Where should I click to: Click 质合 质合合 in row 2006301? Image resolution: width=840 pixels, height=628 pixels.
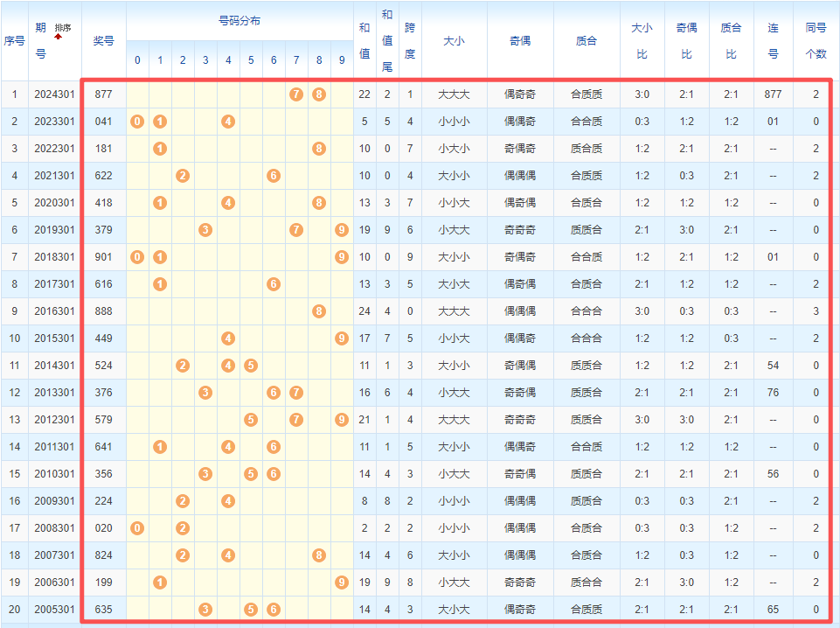587,583
